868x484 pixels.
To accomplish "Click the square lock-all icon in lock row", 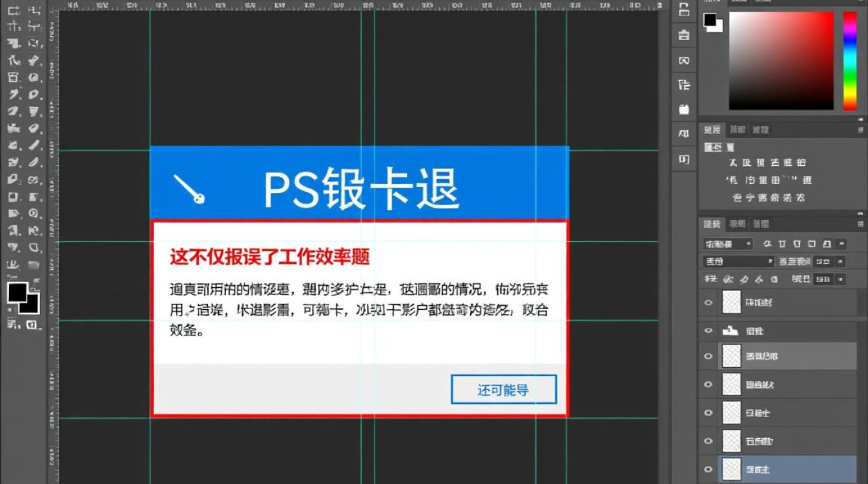I will 774,279.
